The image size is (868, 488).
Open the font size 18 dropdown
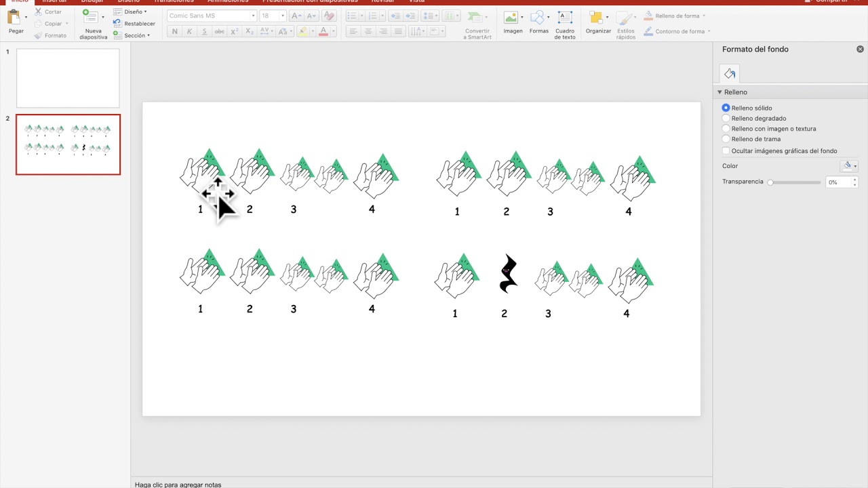click(x=283, y=16)
